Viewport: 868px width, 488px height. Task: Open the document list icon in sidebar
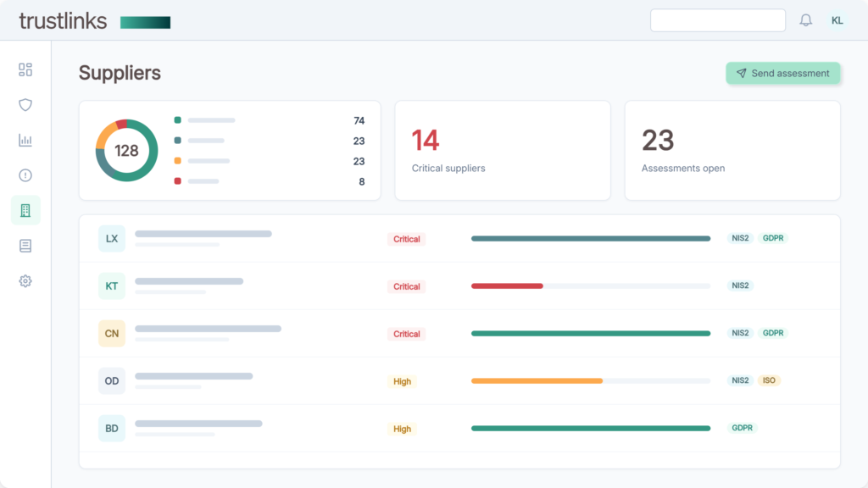tap(25, 246)
